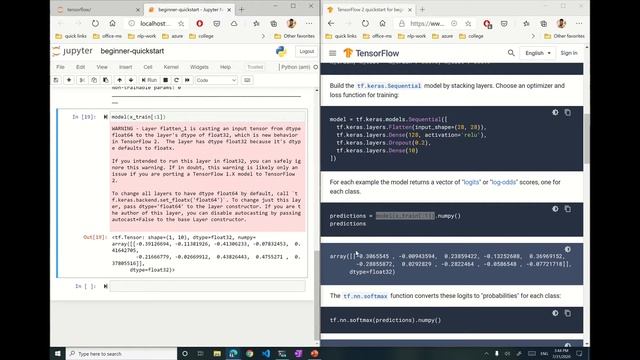Interrupt the kernel with the stop icon

tap(165, 80)
